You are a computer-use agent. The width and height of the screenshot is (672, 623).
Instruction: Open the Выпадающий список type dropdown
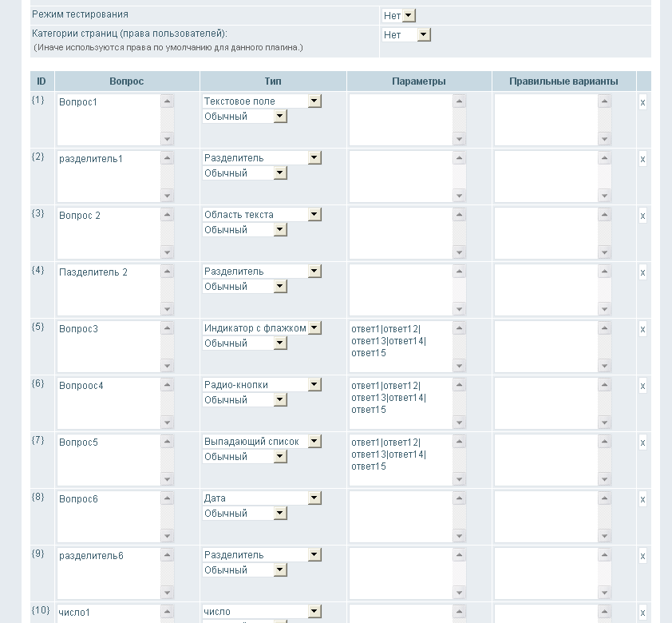coord(262,442)
